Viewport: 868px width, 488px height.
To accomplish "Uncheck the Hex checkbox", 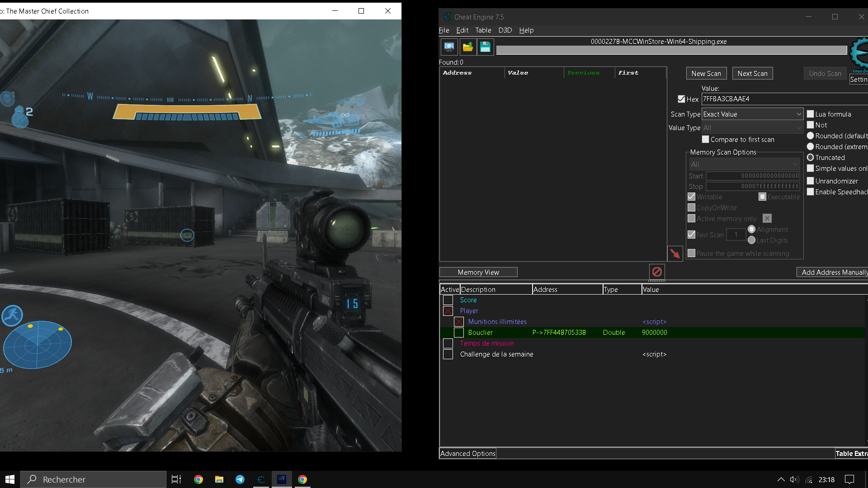I will 681,99.
